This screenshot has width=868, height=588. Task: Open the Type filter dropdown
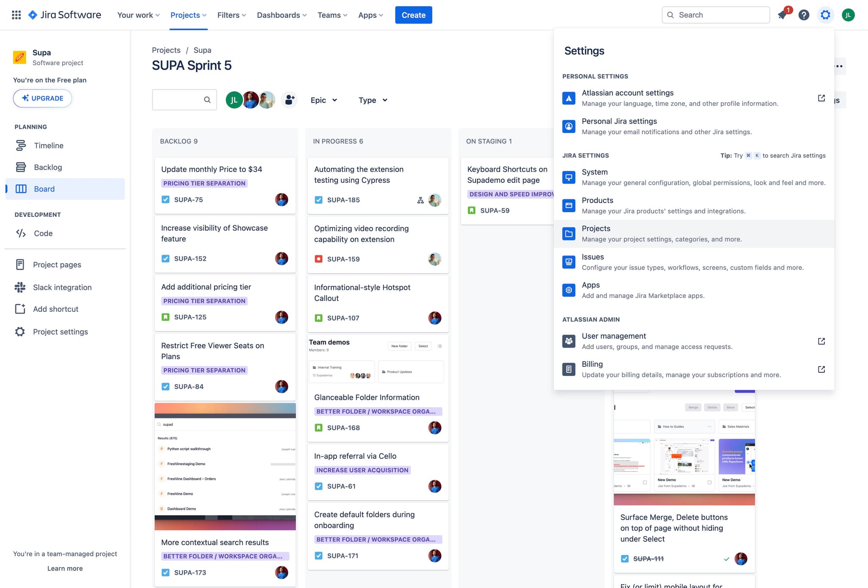[372, 100]
